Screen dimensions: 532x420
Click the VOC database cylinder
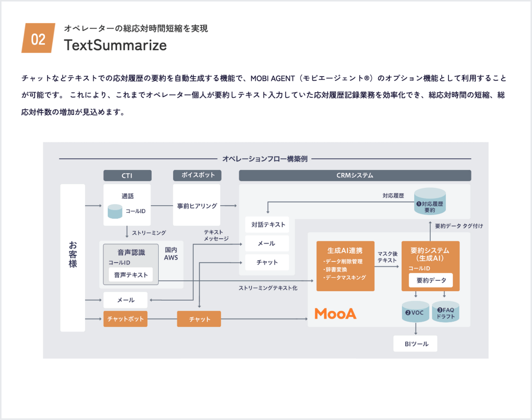pos(416,312)
